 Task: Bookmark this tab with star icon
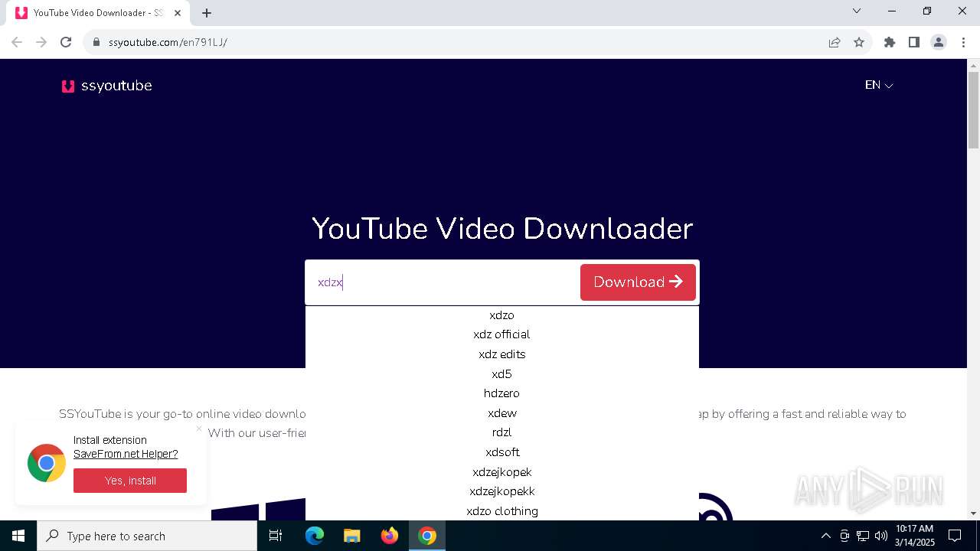tap(859, 42)
